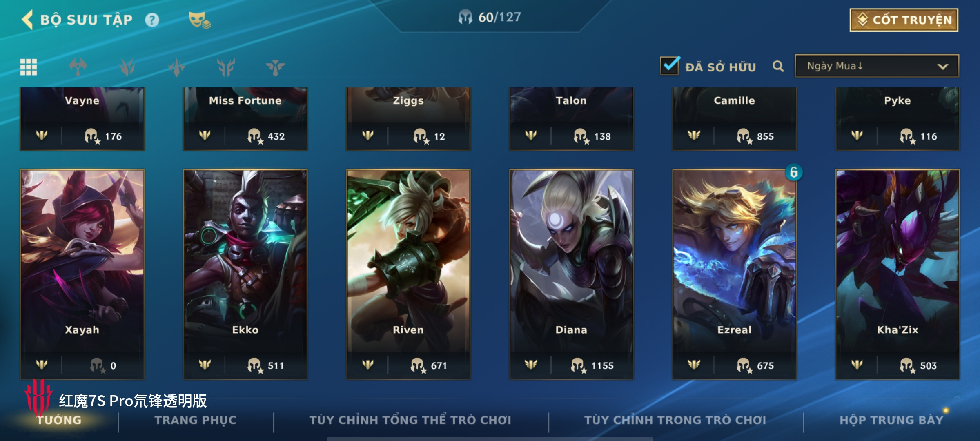Filter champions by the support role icon

click(x=275, y=67)
